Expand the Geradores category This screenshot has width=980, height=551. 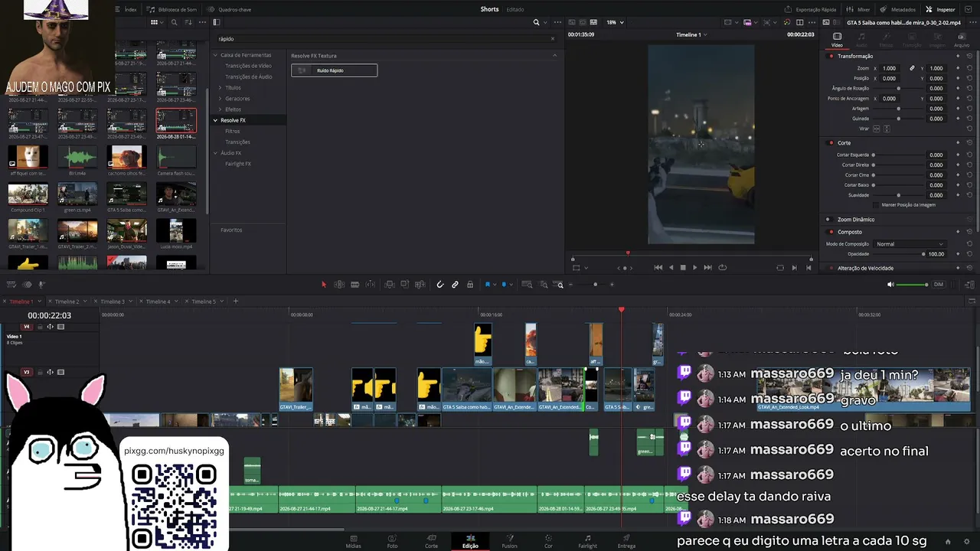click(x=220, y=99)
